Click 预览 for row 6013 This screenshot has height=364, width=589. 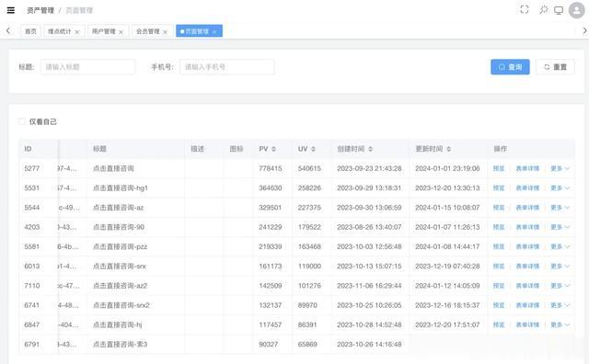[x=499, y=266]
